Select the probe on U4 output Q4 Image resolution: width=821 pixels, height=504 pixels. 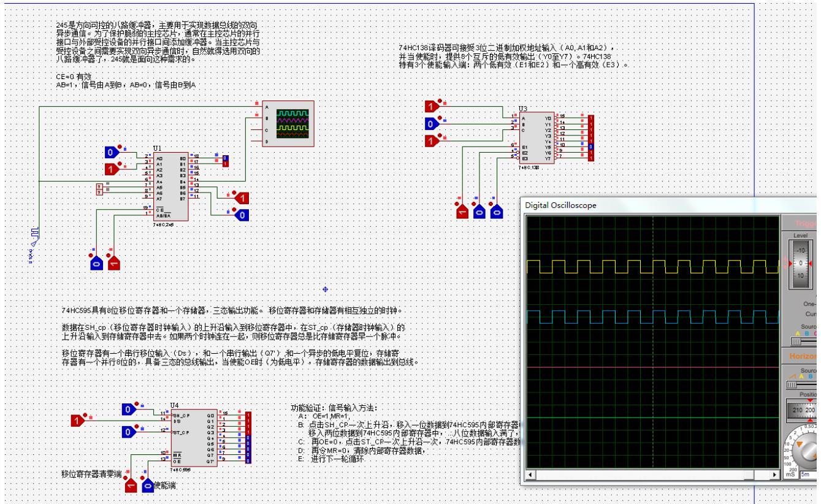248,437
